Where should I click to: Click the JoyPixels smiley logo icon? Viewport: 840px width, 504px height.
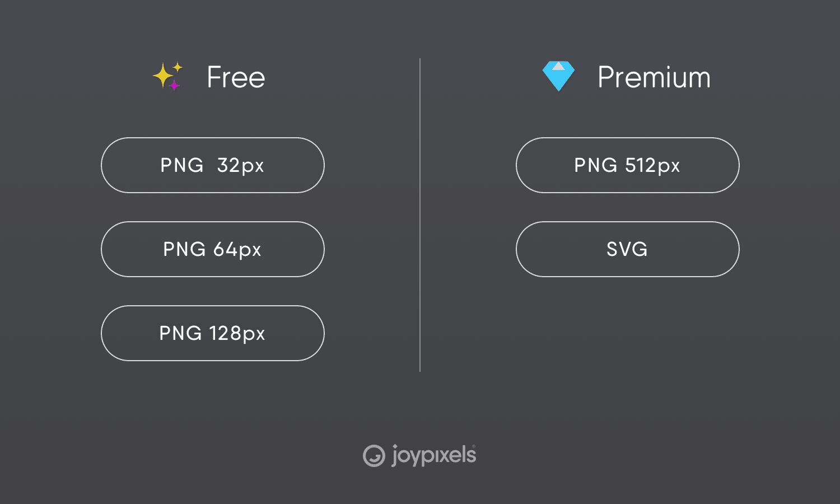click(374, 456)
